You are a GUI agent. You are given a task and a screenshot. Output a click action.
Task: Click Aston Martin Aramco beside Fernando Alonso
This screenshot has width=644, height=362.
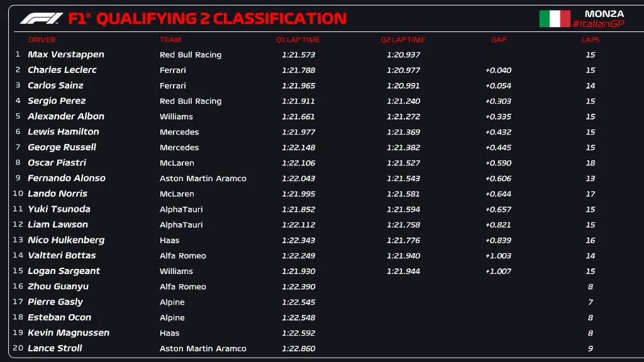[203, 178]
